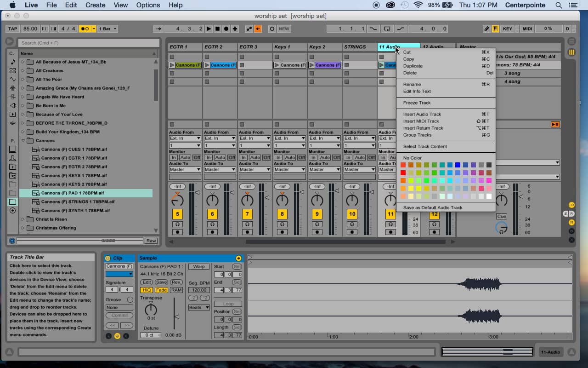Click the transport Play button
Image resolution: width=588 pixels, height=368 pixels.
click(x=209, y=29)
